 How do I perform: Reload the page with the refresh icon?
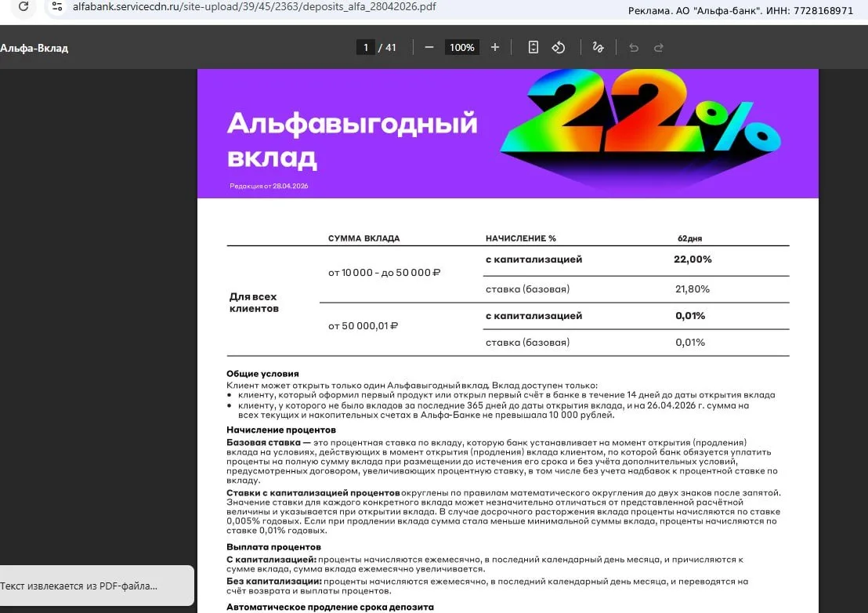click(x=24, y=6)
